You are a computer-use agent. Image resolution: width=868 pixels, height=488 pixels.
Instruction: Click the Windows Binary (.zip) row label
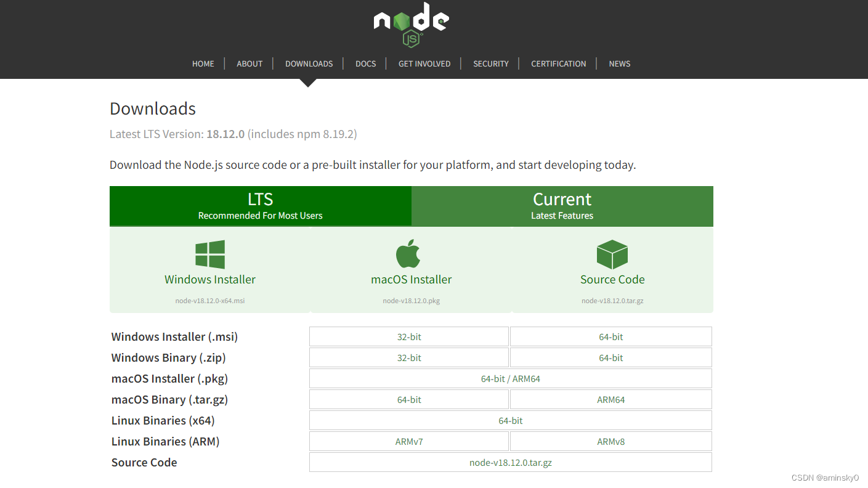(169, 358)
